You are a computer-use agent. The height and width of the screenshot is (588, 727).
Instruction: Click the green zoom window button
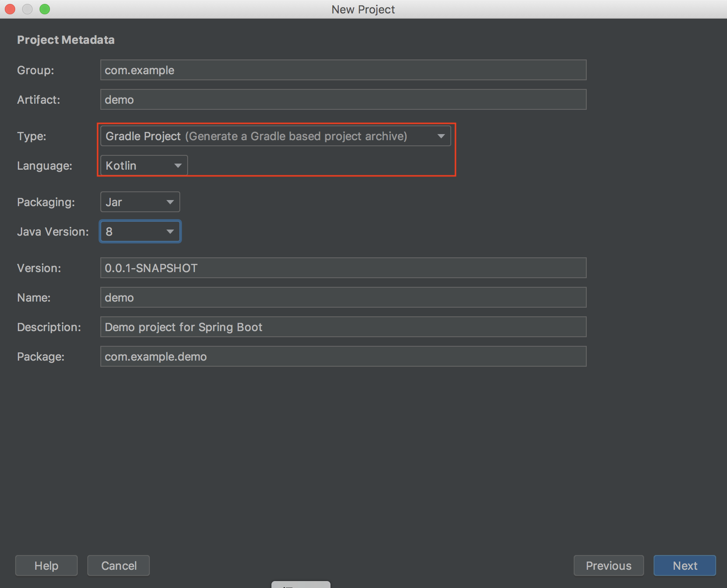point(45,9)
